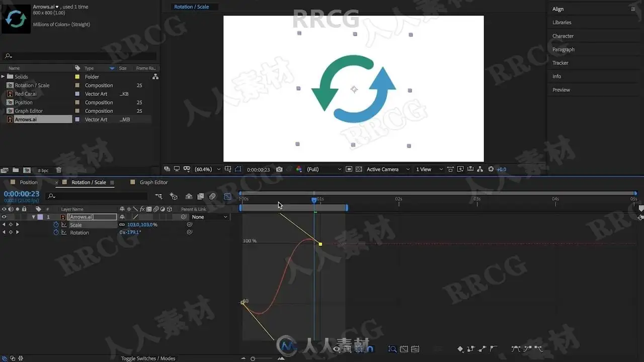Convert selected keyframes to Auto Bezier
Image resolution: width=644 pixels, height=362 pixels.
494,348
